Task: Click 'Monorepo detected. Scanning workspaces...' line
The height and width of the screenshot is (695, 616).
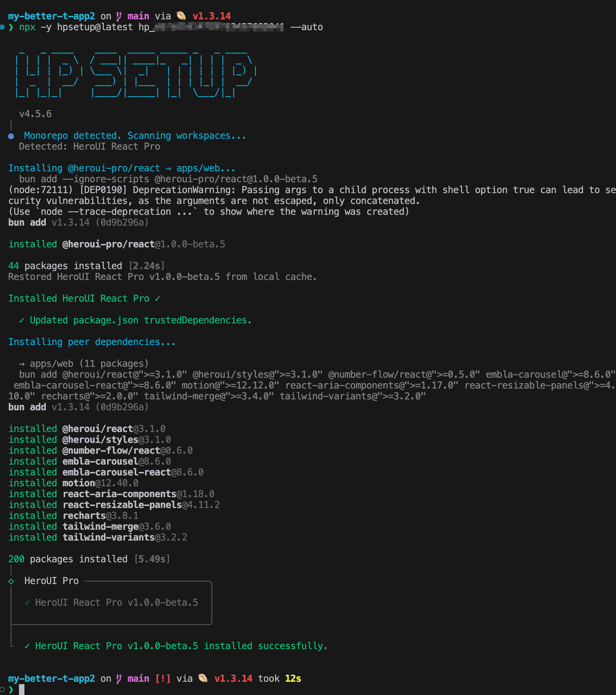Action: point(135,136)
